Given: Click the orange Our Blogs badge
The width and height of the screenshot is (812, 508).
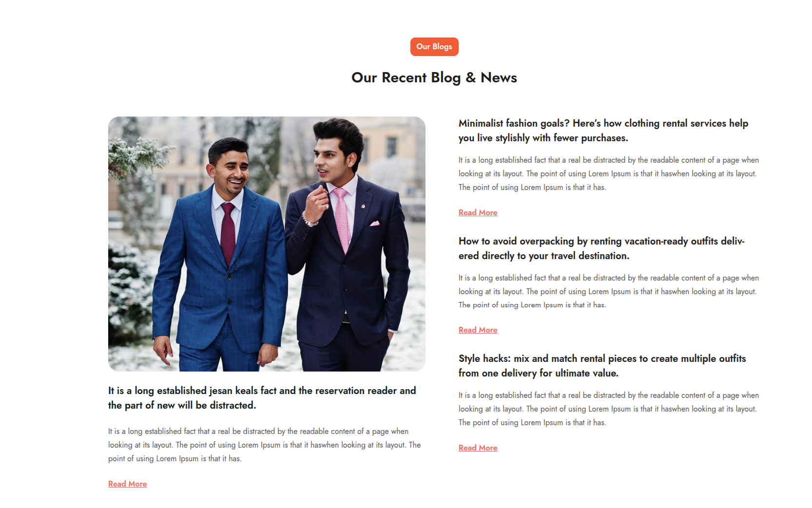Looking at the screenshot, I should (x=434, y=47).
